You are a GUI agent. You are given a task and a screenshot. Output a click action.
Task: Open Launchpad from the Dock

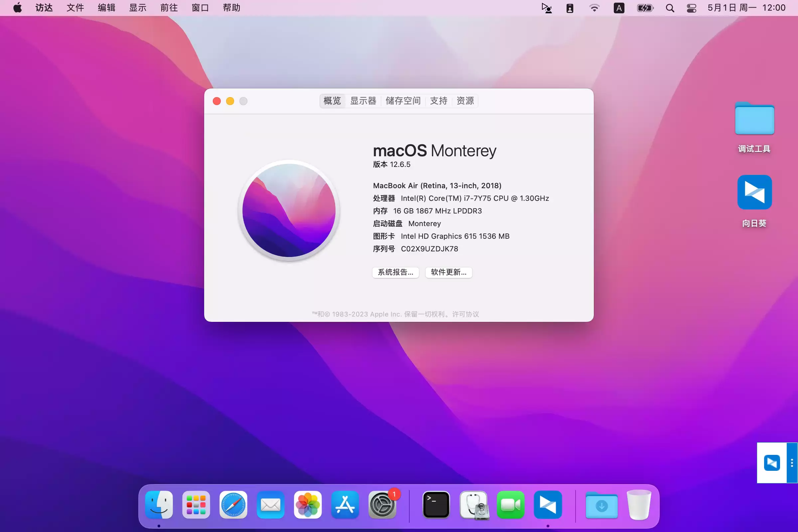(x=196, y=504)
